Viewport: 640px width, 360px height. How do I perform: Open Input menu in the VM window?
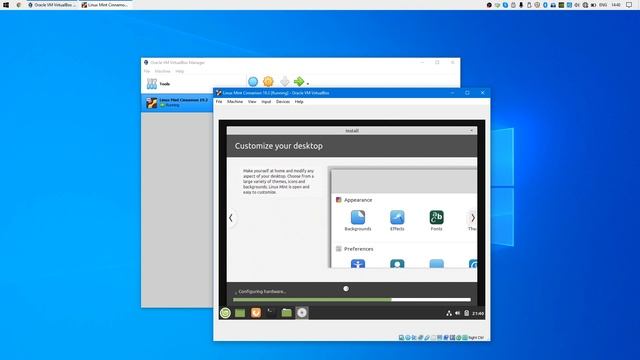coord(266,102)
